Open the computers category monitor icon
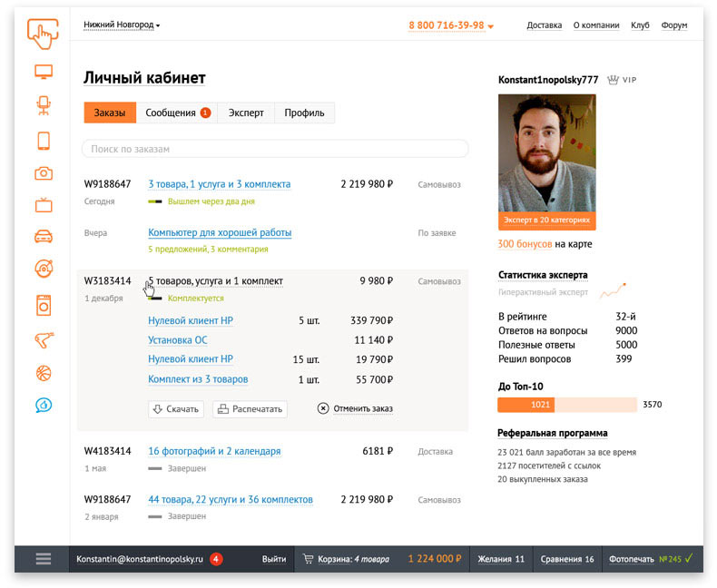The height and width of the screenshot is (588, 717). coord(43,72)
